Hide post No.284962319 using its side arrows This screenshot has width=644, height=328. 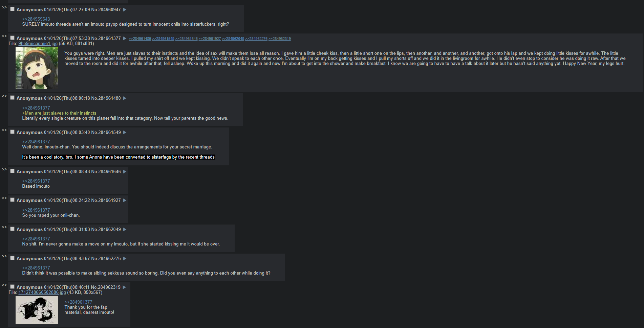(x=4, y=285)
